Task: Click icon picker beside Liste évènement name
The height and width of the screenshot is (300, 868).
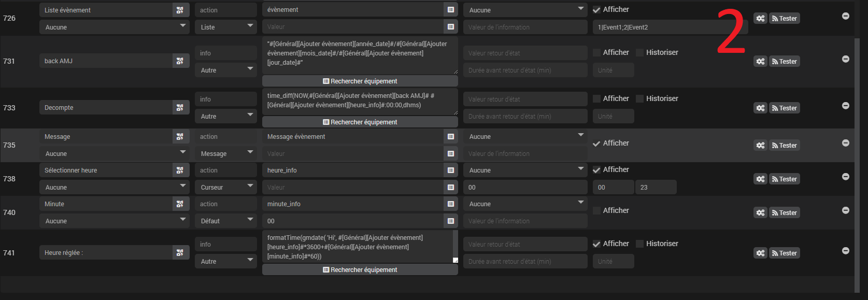Action: point(180,10)
